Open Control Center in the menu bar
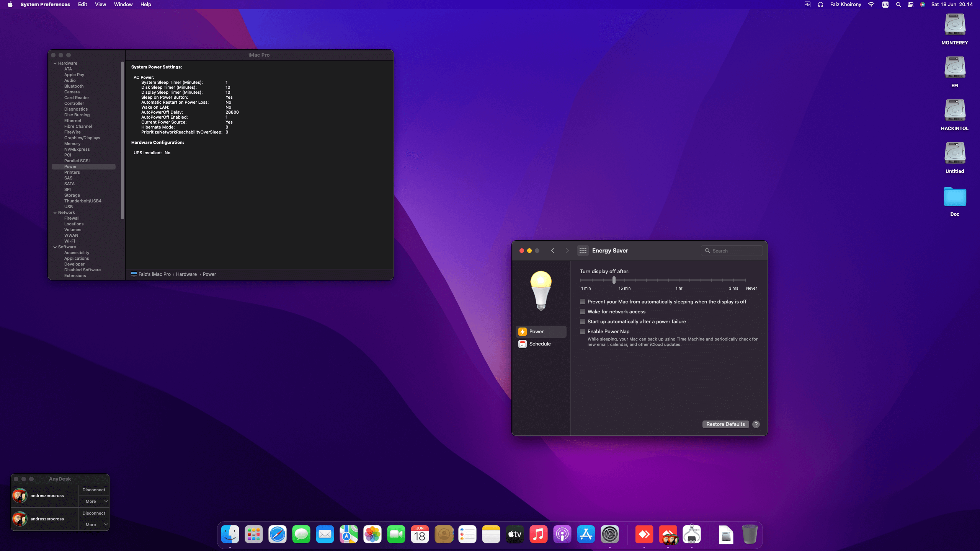Screen dimensions: 980x551 tap(910, 5)
